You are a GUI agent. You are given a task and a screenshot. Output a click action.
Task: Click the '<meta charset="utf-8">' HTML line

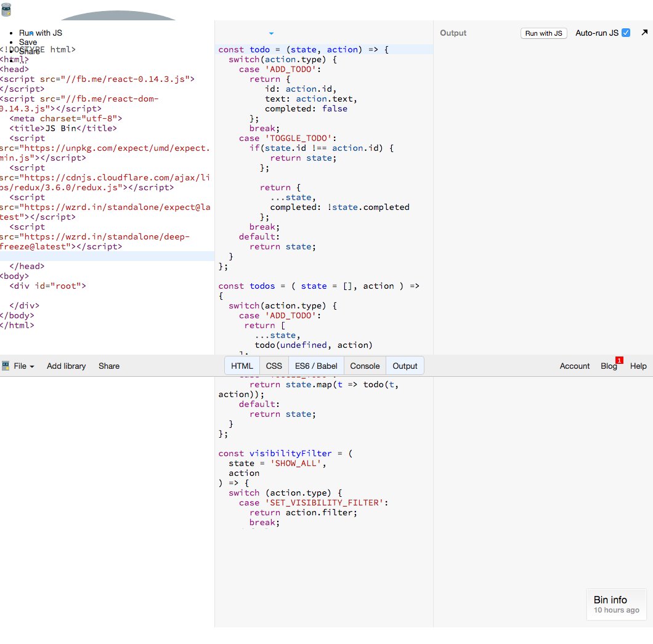pyautogui.click(x=66, y=119)
